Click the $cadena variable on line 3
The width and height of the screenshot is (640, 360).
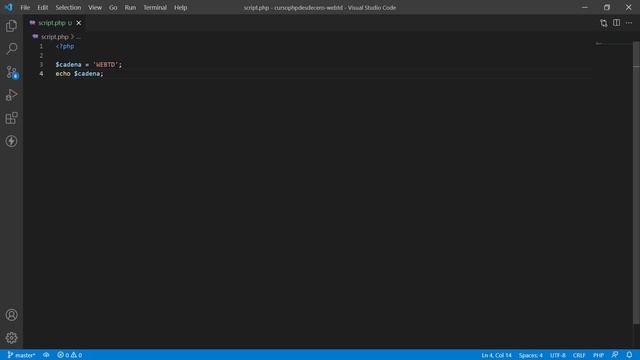tap(69, 64)
